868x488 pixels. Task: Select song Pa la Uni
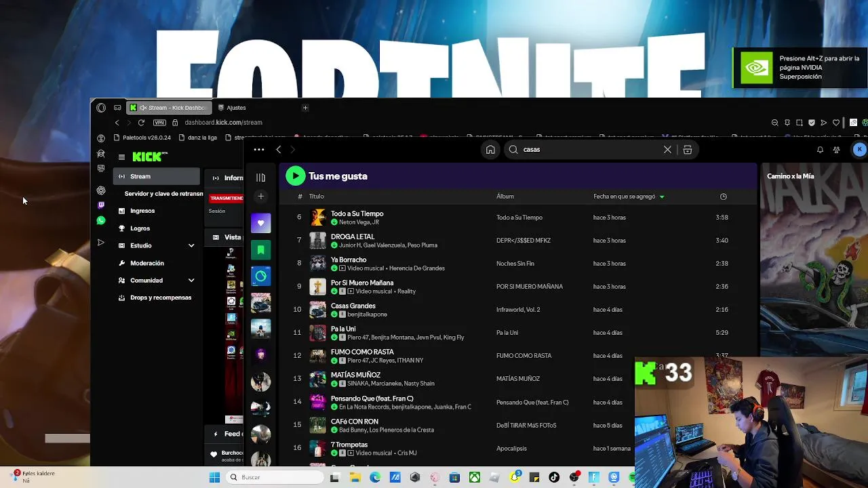point(343,329)
